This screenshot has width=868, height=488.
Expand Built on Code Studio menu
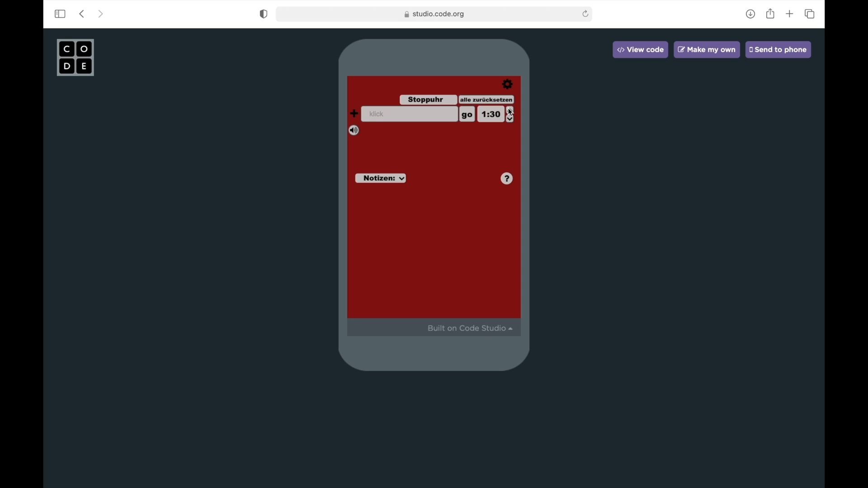click(470, 328)
